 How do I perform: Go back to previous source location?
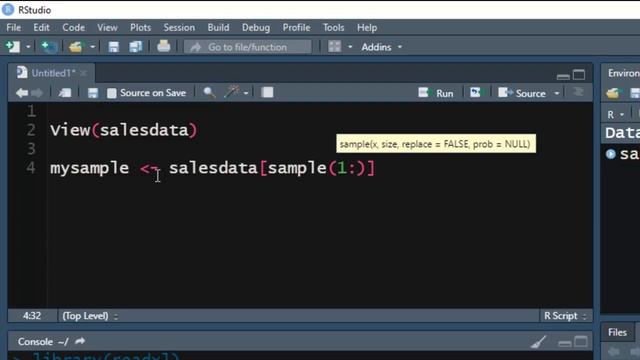click(x=22, y=93)
